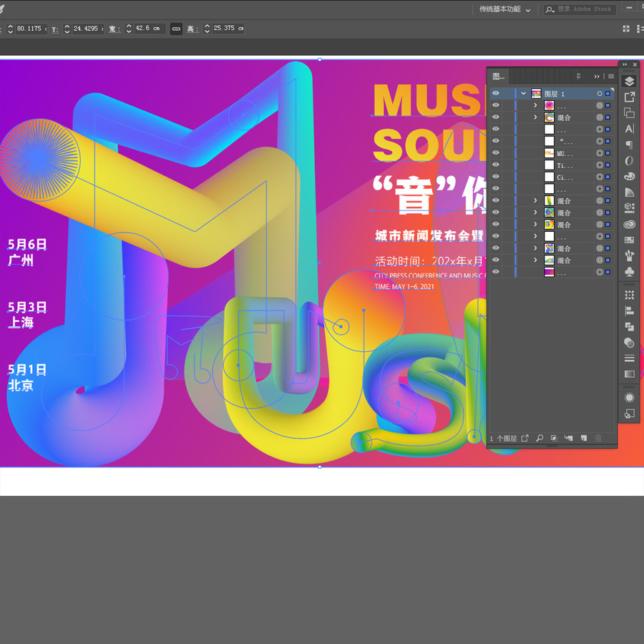Open the OpenType panel icon
This screenshot has width=644, height=644.
point(629,160)
